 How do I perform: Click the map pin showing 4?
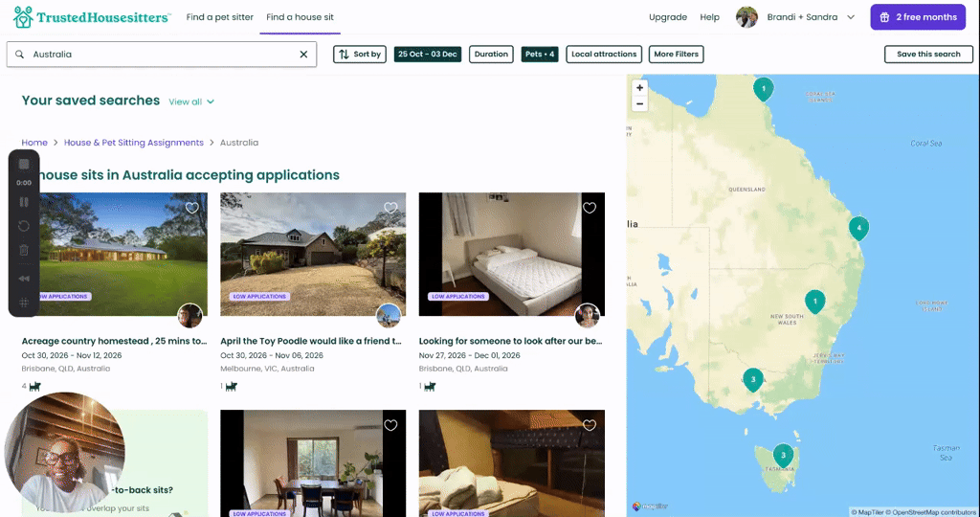858,228
